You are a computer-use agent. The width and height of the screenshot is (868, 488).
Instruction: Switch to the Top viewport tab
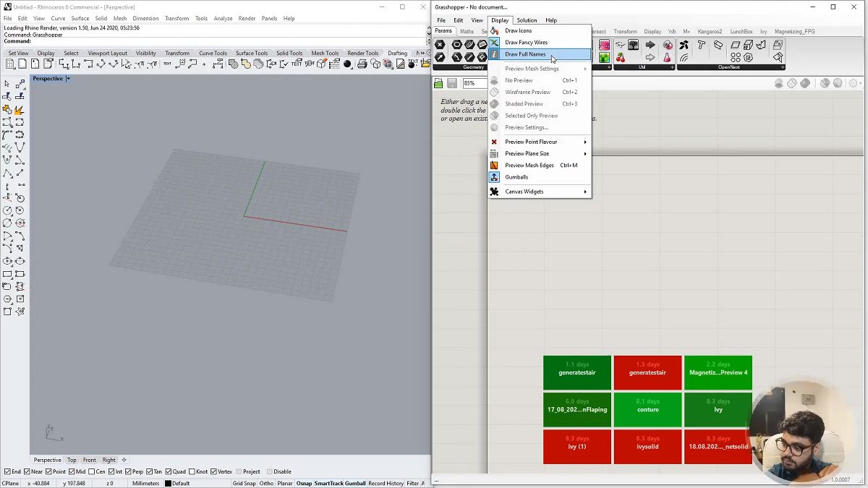[x=72, y=460]
